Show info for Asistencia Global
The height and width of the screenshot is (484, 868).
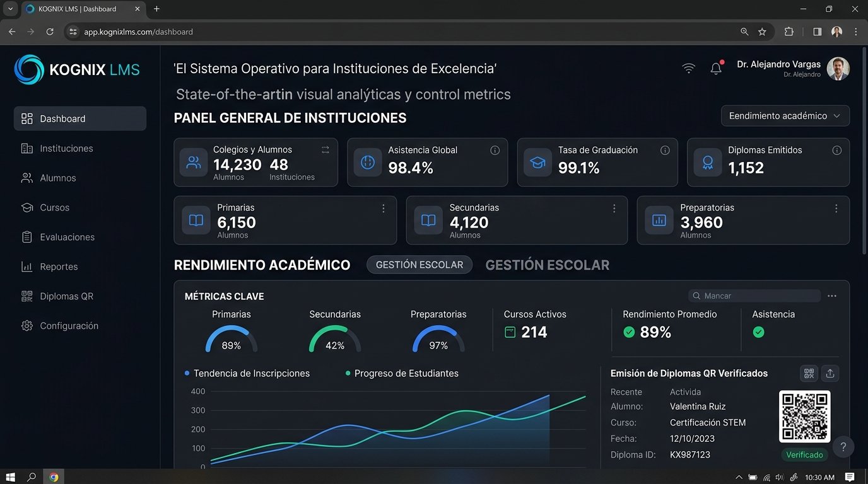point(495,150)
